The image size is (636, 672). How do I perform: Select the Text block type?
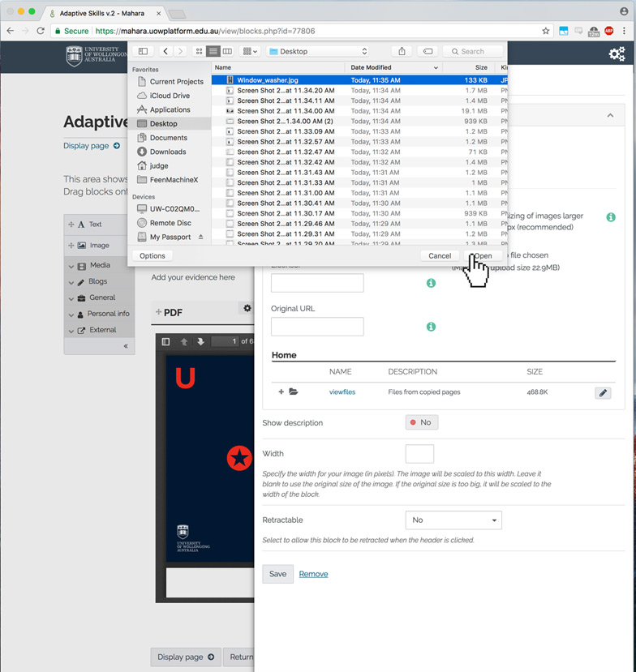click(x=100, y=225)
